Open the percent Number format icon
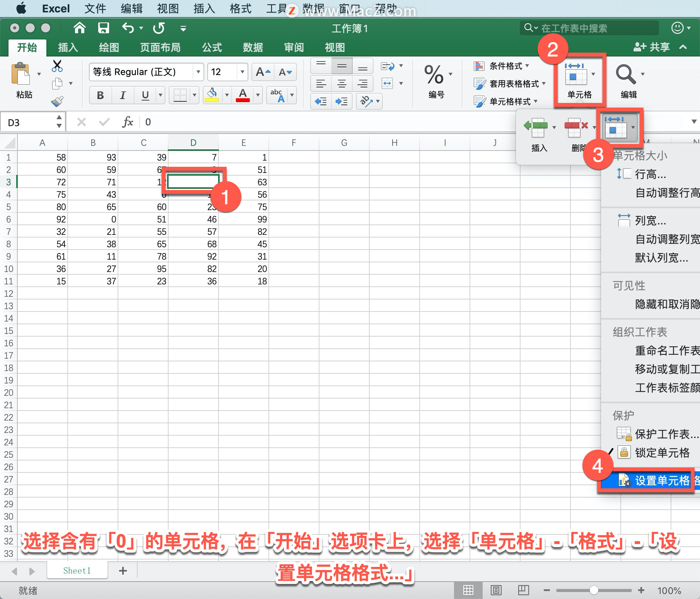The height and width of the screenshot is (599, 700). pos(434,75)
